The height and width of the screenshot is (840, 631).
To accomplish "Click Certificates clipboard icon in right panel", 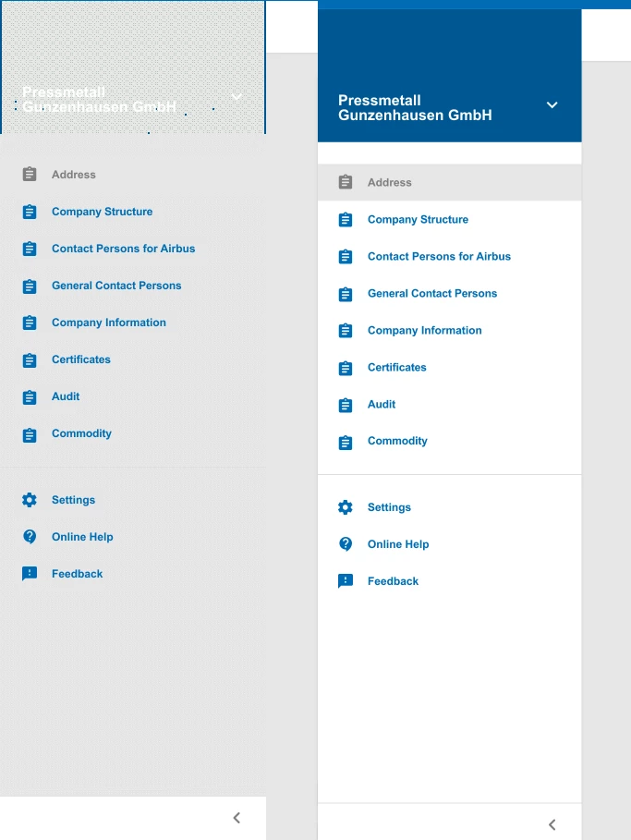I will (x=346, y=368).
